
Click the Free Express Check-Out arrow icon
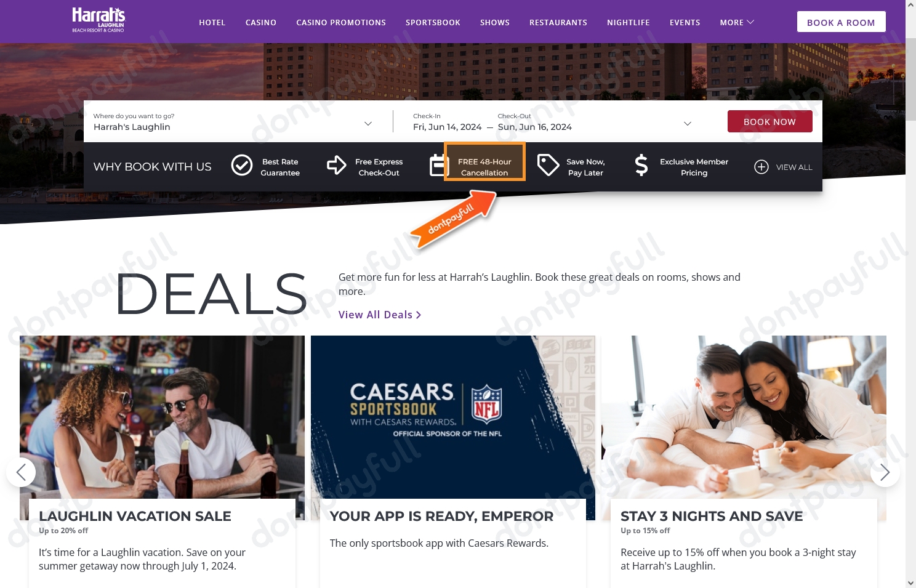tap(336, 165)
